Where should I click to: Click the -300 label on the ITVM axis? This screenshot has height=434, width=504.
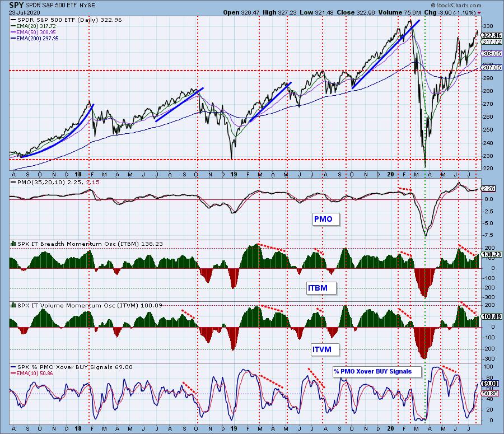pyautogui.click(x=488, y=358)
